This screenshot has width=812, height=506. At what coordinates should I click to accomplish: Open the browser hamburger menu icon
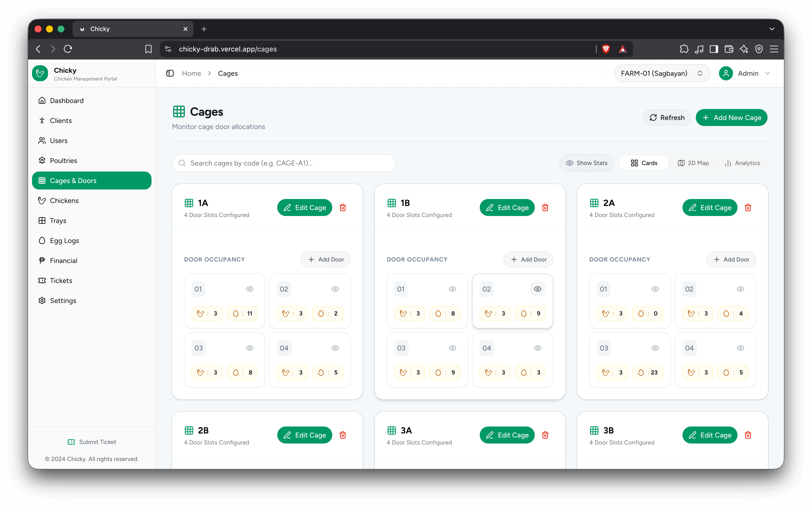(x=774, y=49)
